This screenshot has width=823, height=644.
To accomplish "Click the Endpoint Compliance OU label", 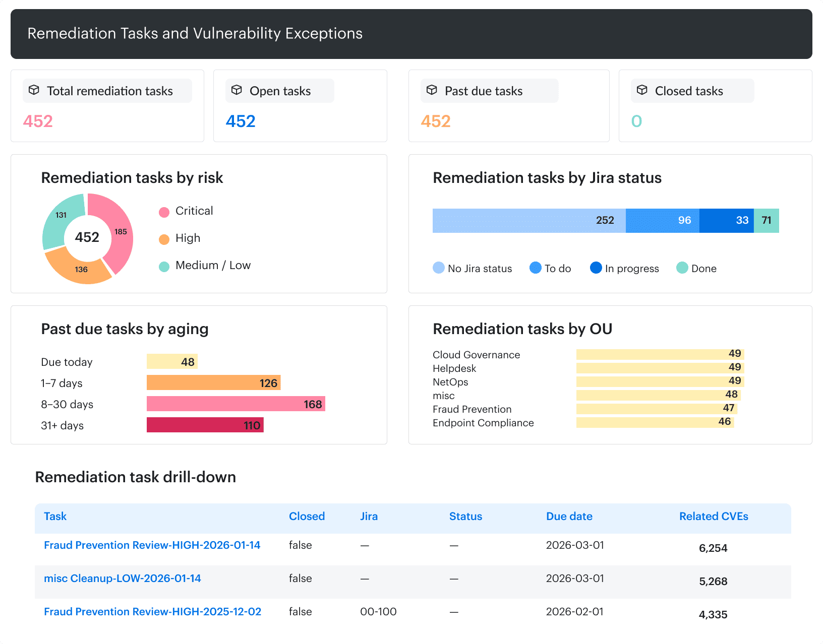I will pos(483,423).
